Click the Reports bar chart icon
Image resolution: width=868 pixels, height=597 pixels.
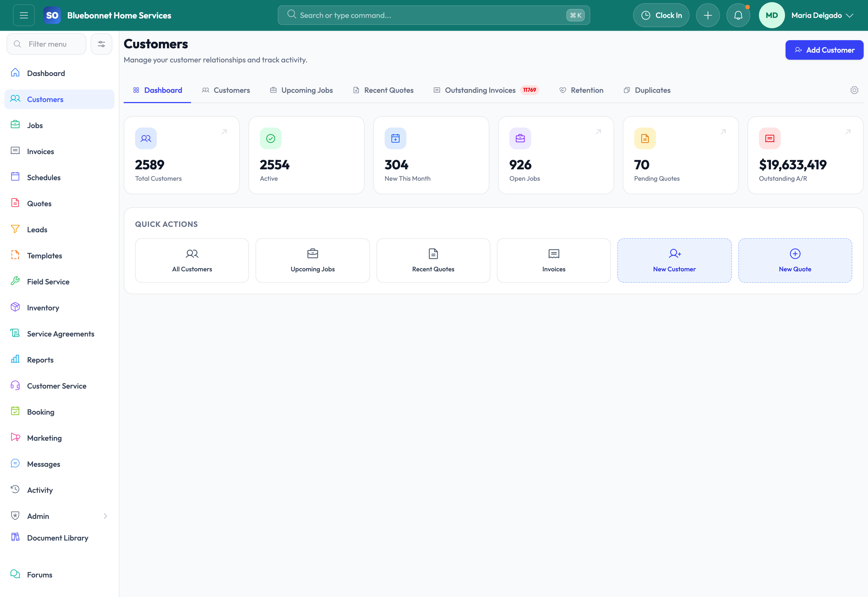click(x=15, y=359)
